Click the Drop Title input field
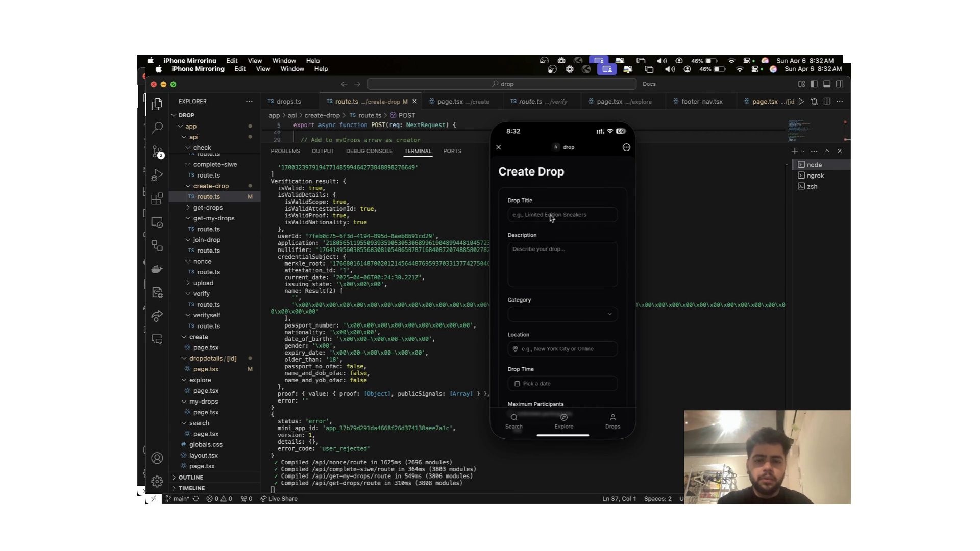Viewport: 980px width, 551px height. 562,215
